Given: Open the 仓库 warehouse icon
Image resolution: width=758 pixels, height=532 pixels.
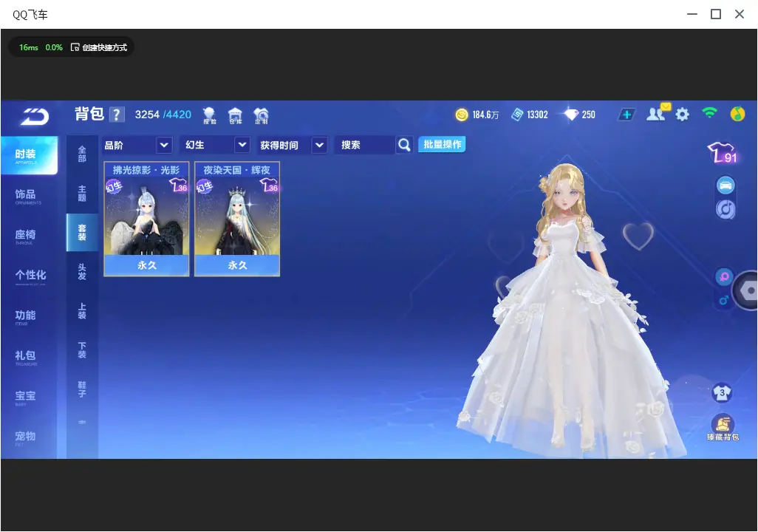Looking at the screenshot, I should pyautogui.click(x=235, y=115).
